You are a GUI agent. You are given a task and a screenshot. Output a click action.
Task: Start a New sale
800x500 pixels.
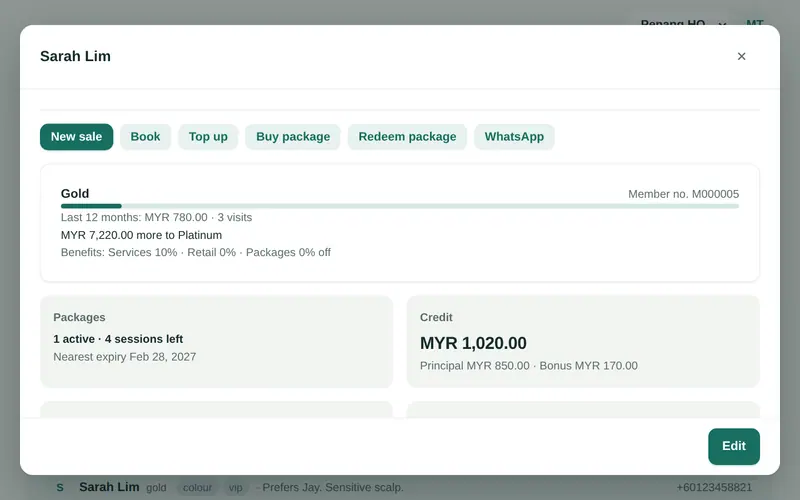click(x=77, y=137)
